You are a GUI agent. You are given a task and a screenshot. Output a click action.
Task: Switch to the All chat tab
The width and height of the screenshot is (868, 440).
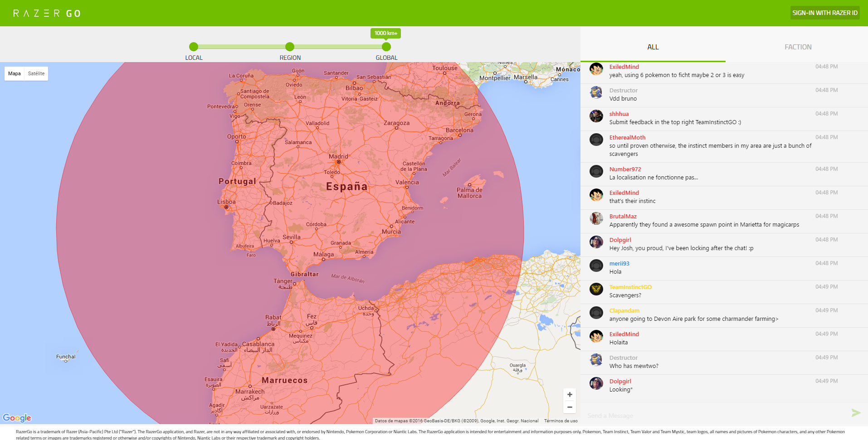(x=653, y=47)
